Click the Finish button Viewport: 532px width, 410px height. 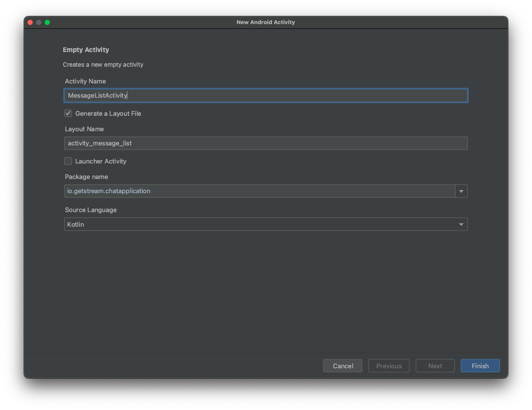click(x=480, y=366)
